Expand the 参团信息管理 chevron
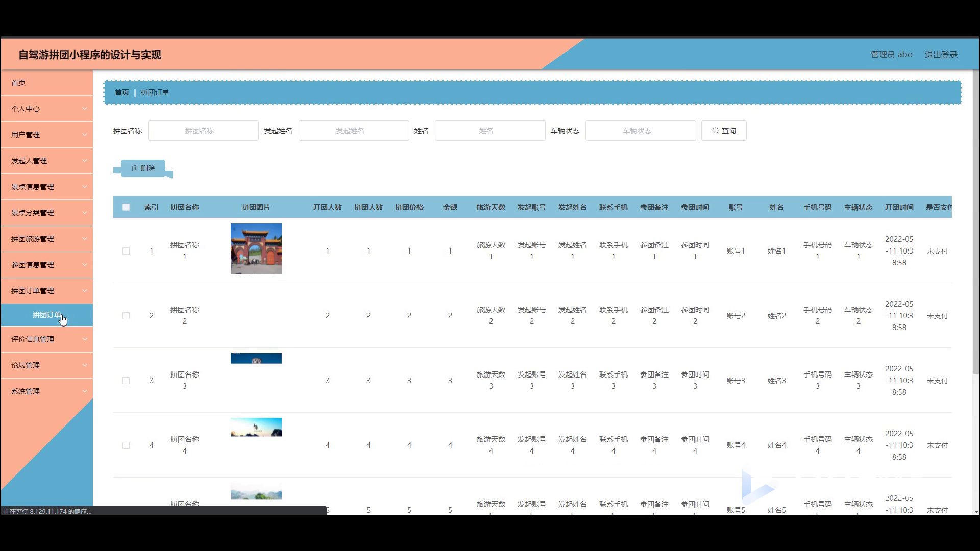The width and height of the screenshot is (980, 551). coord(85,265)
